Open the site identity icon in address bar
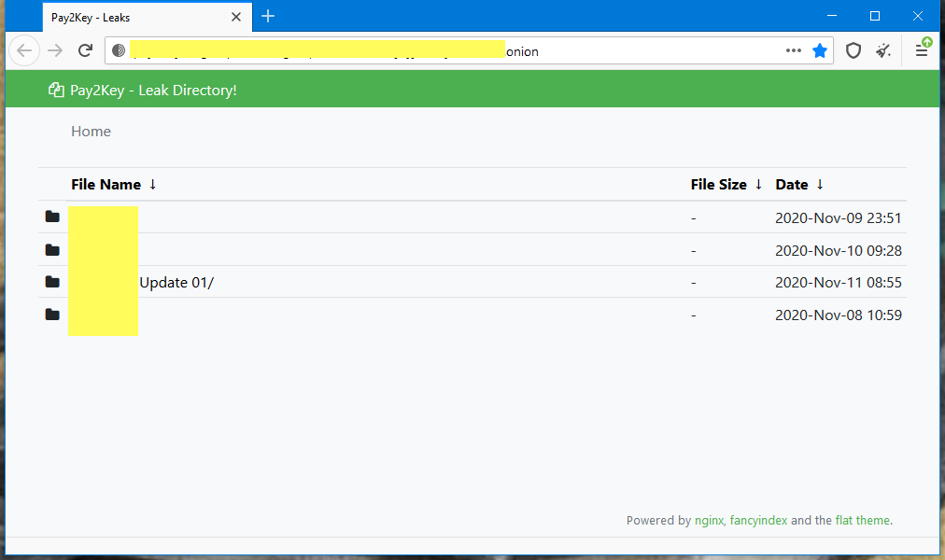945x560 pixels. pyautogui.click(x=119, y=50)
